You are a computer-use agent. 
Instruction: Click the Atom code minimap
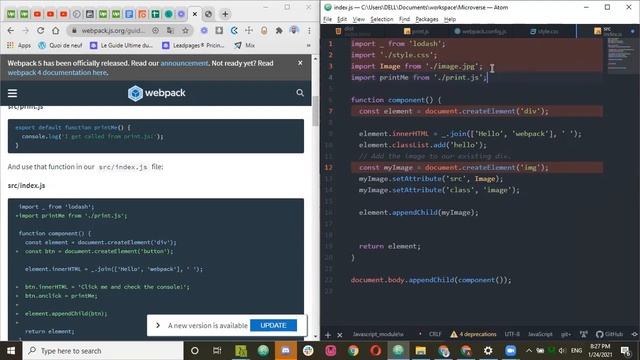coord(620,56)
